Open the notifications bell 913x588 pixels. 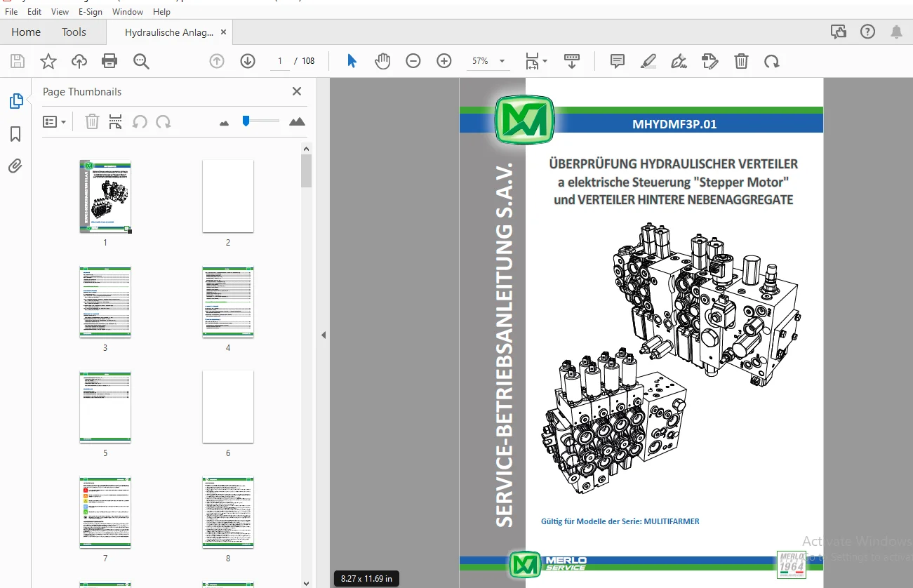(896, 32)
